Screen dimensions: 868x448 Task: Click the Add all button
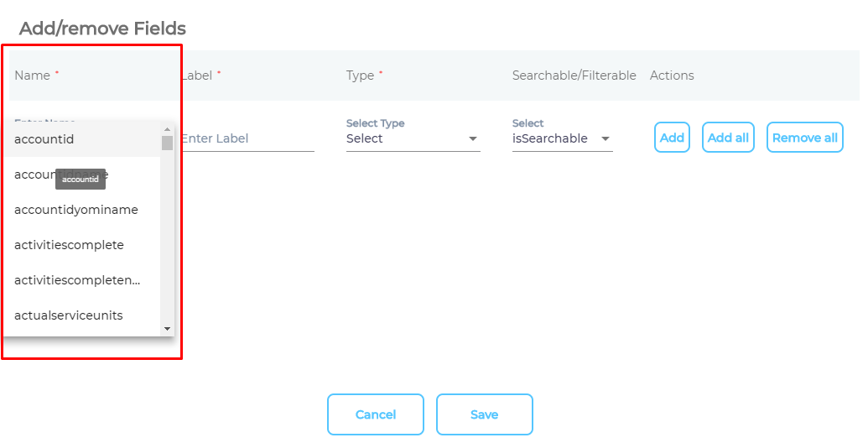729,138
